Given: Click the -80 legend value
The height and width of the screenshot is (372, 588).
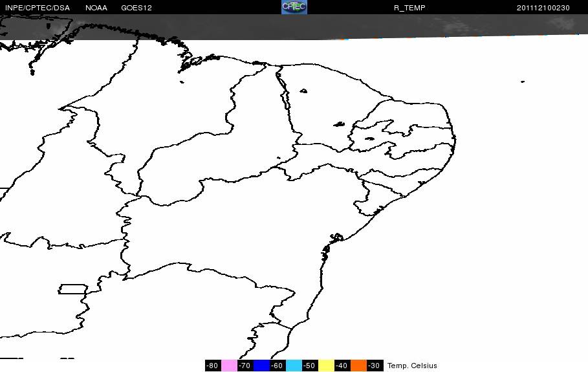Looking at the screenshot, I should (213, 366).
